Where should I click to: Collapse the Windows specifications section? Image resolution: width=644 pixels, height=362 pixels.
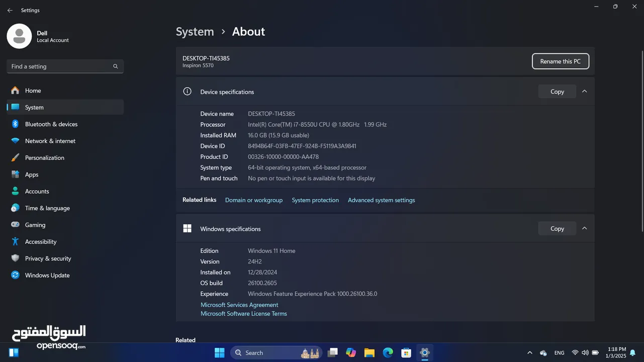[x=584, y=228]
